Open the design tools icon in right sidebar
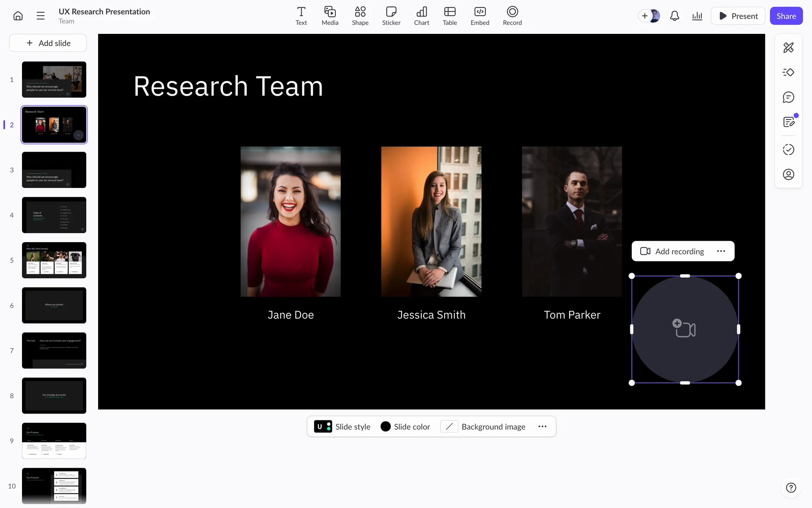The width and height of the screenshot is (812, 508). coord(788,47)
